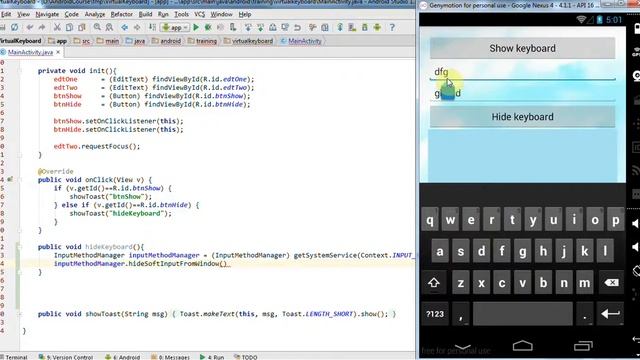Collapse the onClick method fold marker

pyautogui.click(x=20, y=180)
